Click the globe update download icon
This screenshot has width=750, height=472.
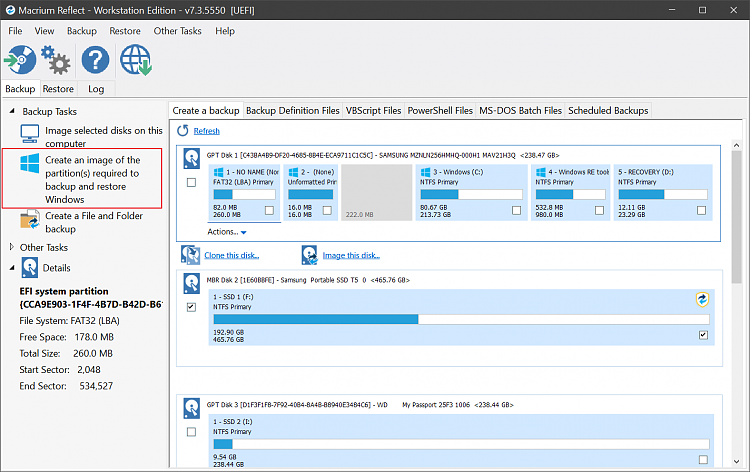pos(136,60)
